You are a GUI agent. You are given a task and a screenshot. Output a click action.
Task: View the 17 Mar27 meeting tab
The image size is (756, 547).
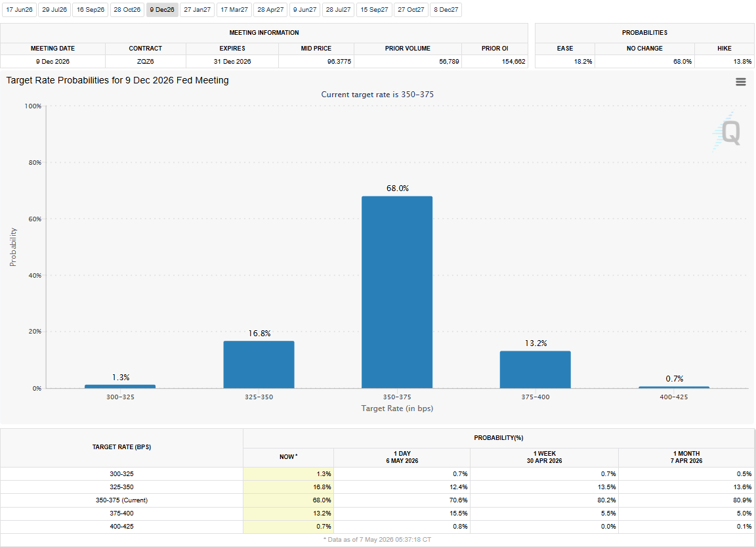[x=234, y=10]
